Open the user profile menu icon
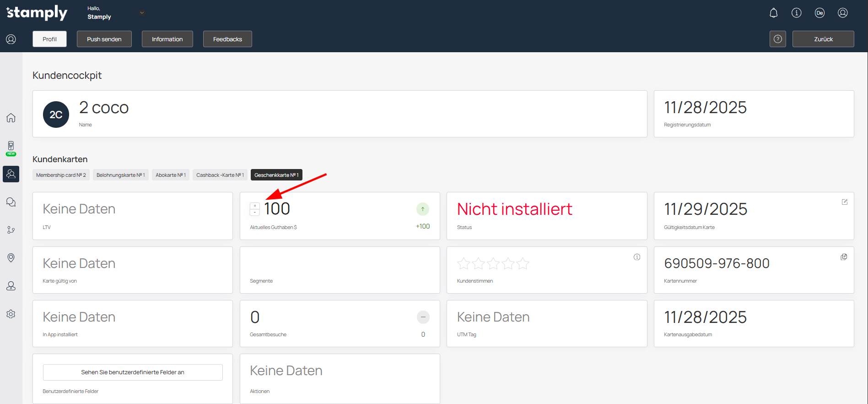This screenshot has width=868, height=404. point(842,13)
